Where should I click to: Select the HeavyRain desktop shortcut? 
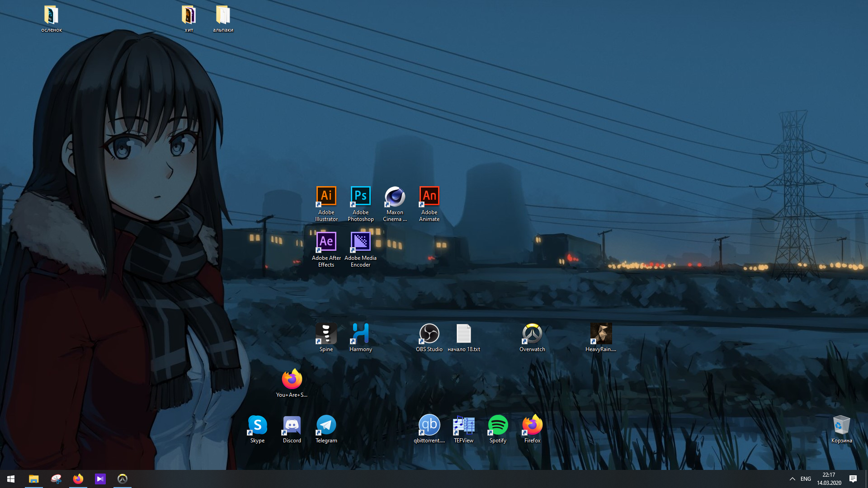(x=601, y=338)
